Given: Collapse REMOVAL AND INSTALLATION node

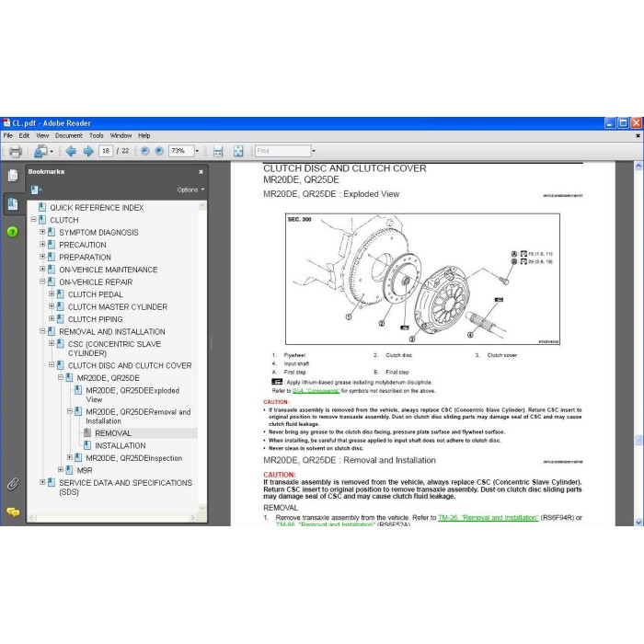Looking at the screenshot, I should point(42,331).
